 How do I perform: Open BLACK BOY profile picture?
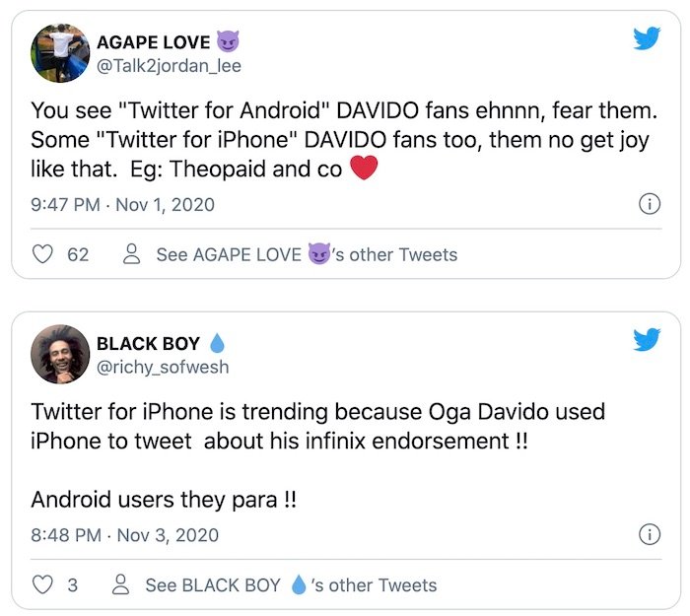click(x=60, y=354)
